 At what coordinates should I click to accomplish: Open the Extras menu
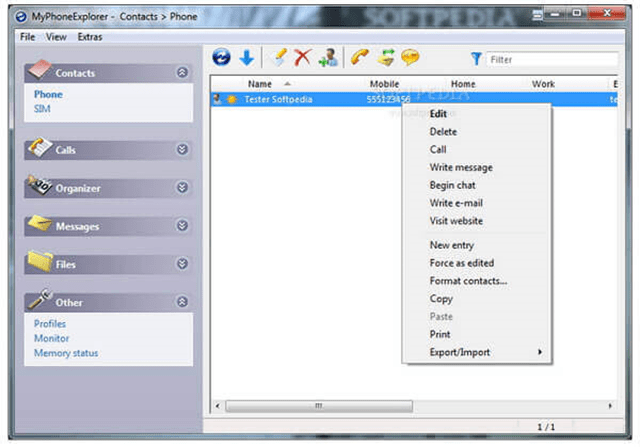pos(90,37)
